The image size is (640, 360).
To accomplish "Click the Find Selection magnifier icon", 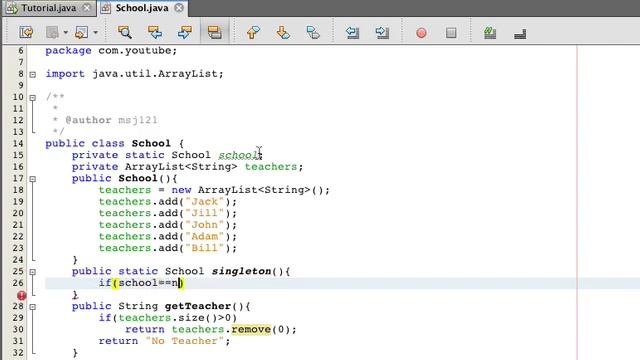I will [x=124, y=32].
